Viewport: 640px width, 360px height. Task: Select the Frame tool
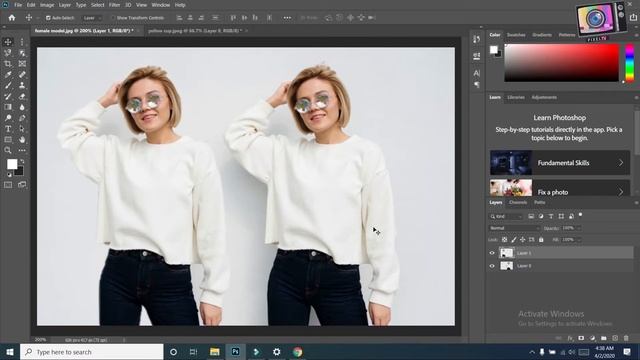[x=22, y=64]
